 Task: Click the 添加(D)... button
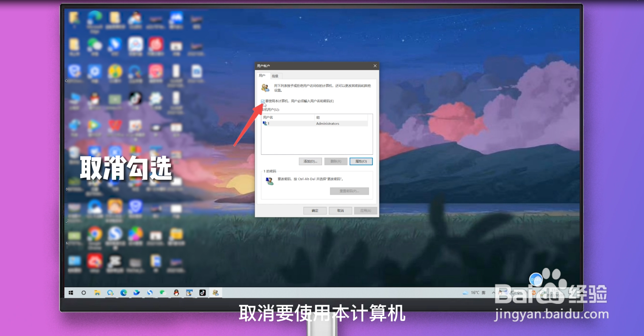[310, 161]
